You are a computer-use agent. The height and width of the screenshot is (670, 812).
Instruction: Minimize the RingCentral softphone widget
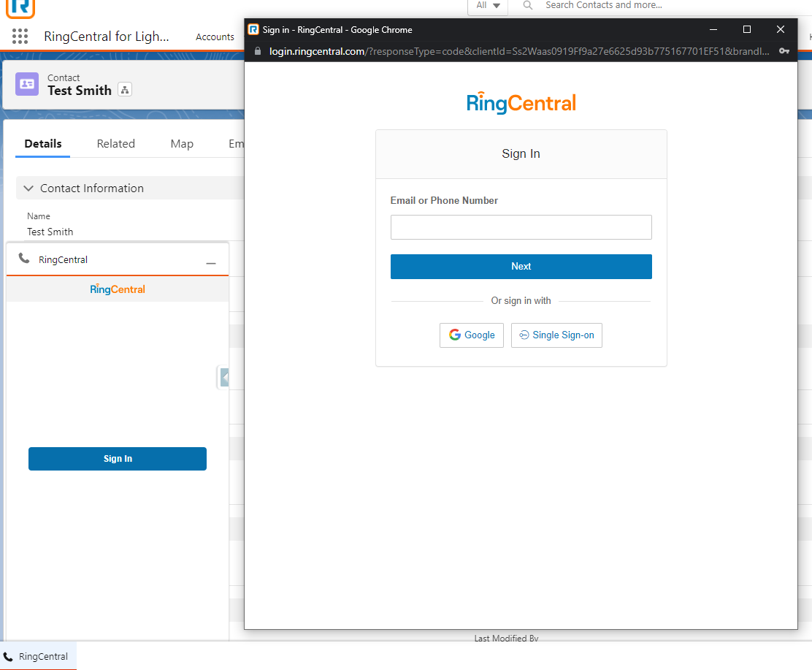tap(211, 263)
